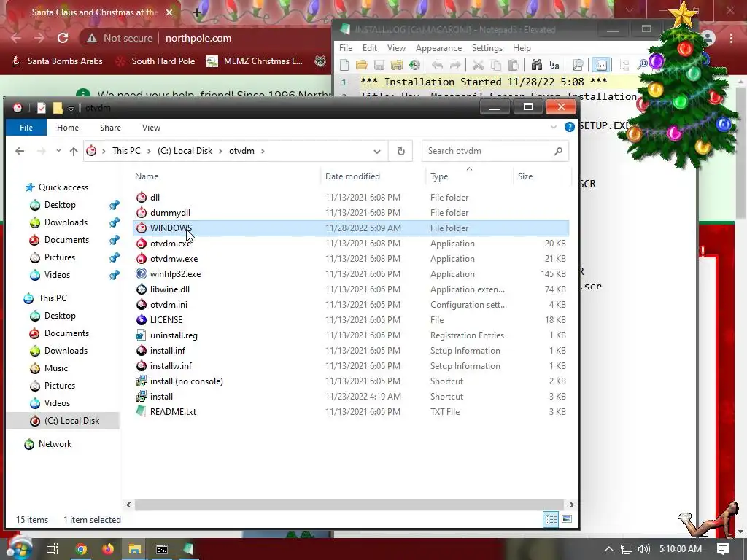Click Explorer address bar refresh button
This screenshot has height=560, width=747.
point(401,151)
